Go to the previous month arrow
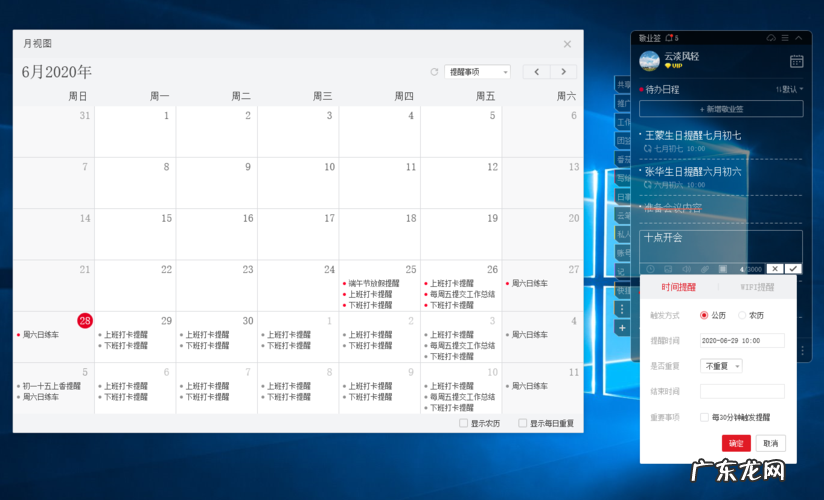 coord(537,72)
